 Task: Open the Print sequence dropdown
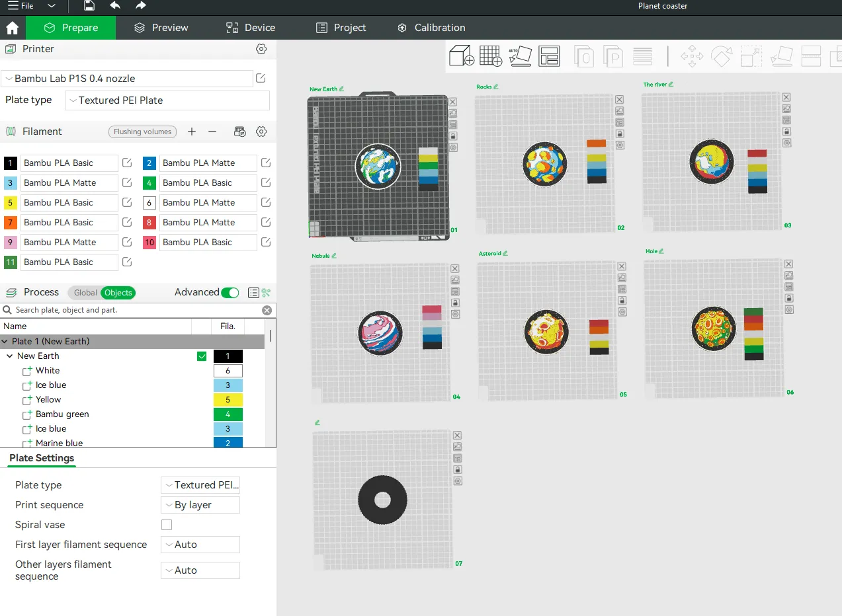pos(200,505)
